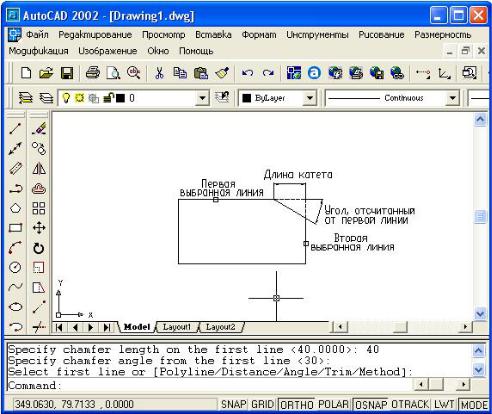Image resolution: width=492 pixels, height=414 pixels.
Task: Jump to last layout tab arrow
Action: tap(107, 327)
